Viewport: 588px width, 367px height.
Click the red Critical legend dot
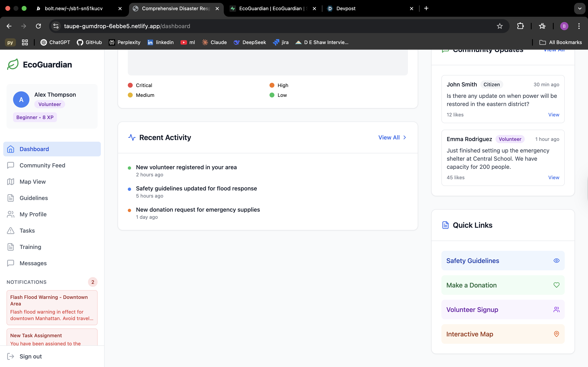coord(130,85)
